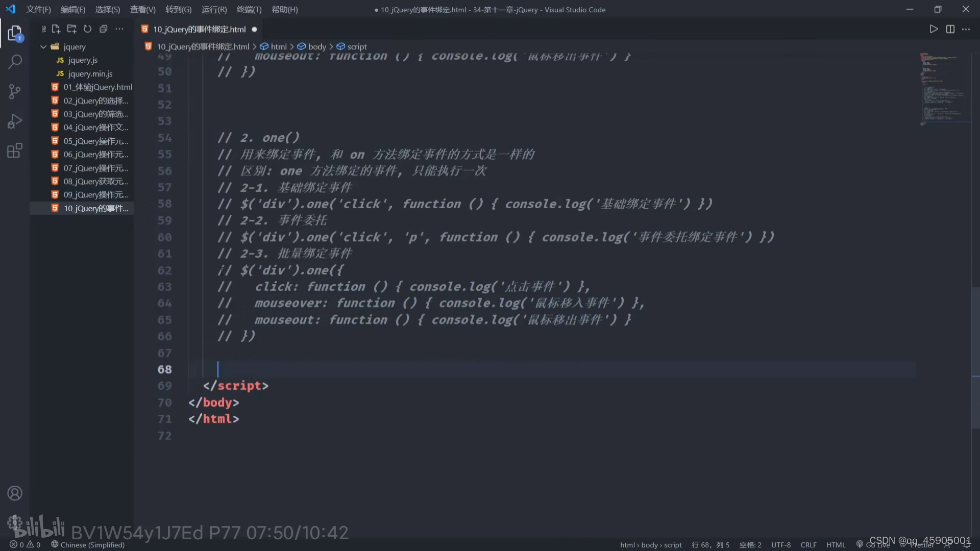Open the editor More Actions menu
Image resolution: width=980 pixels, height=551 pixels.
click(966, 29)
